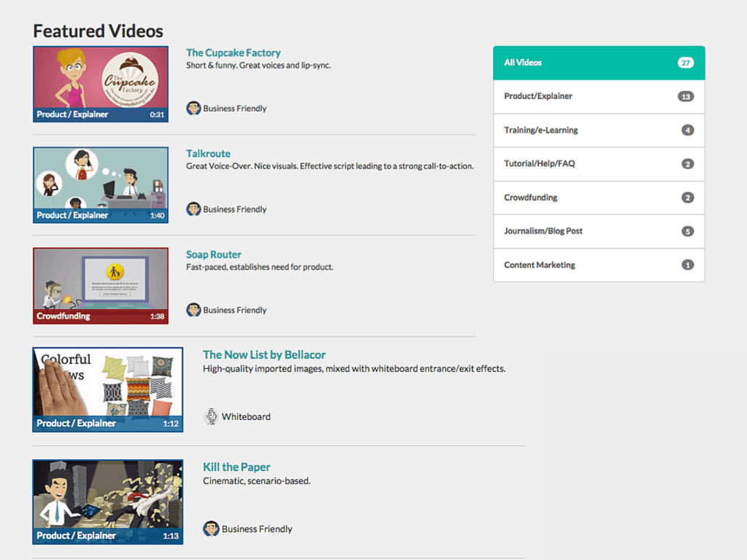Click the Talkroute description about Great Voice-Over

coord(330,166)
